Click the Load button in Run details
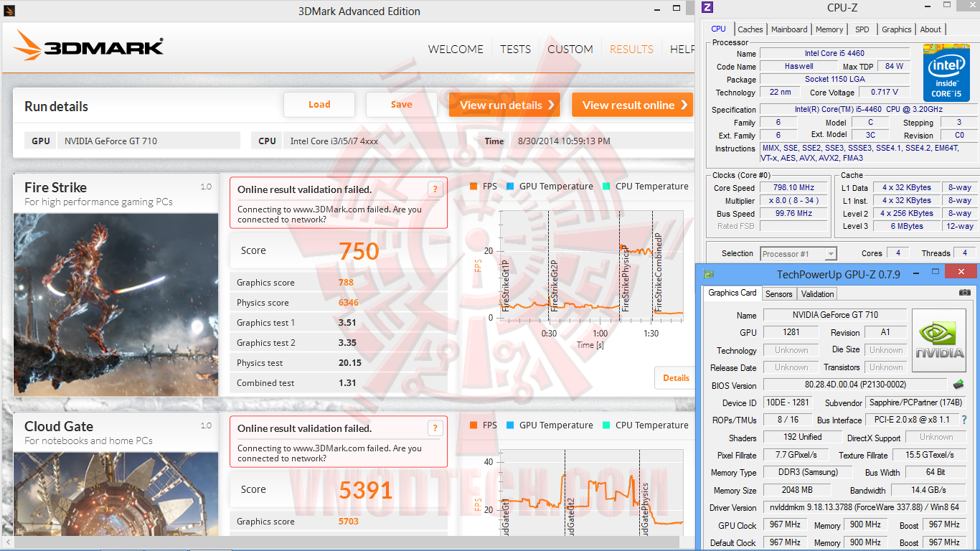 point(319,105)
